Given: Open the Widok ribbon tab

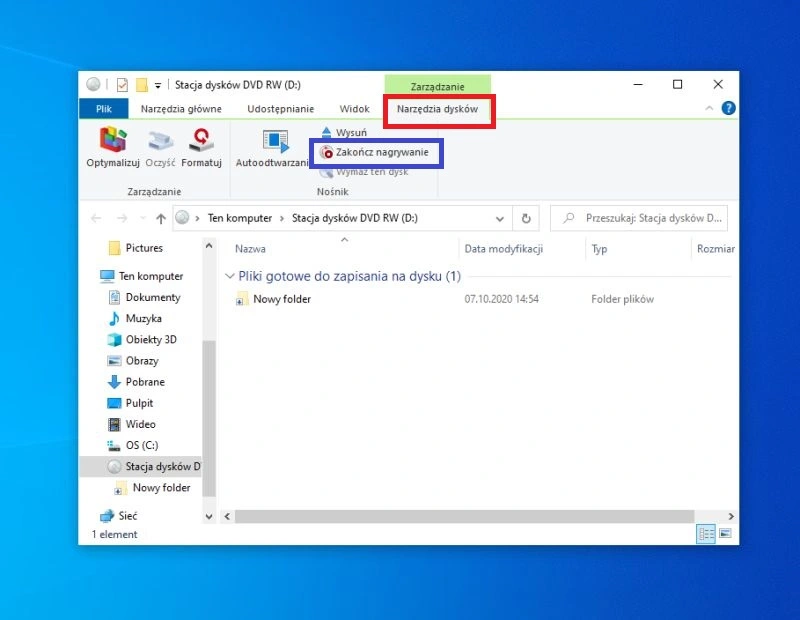Looking at the screenshot, I should coord(354,108).
